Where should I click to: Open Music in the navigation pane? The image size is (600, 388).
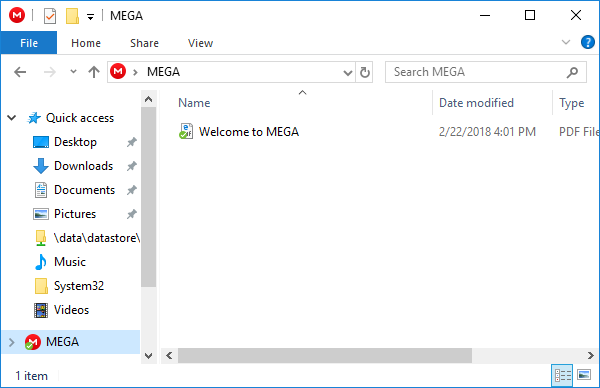click(70, 262)
